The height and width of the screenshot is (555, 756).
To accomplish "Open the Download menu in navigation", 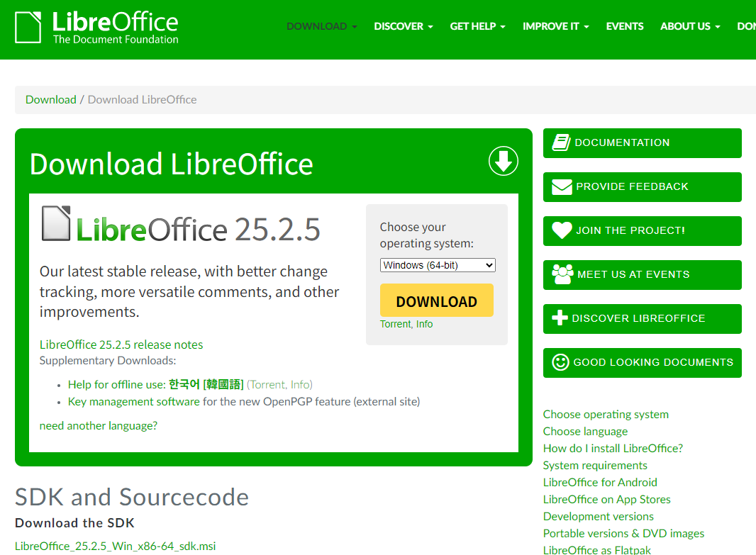I will (x=321, y=26).
